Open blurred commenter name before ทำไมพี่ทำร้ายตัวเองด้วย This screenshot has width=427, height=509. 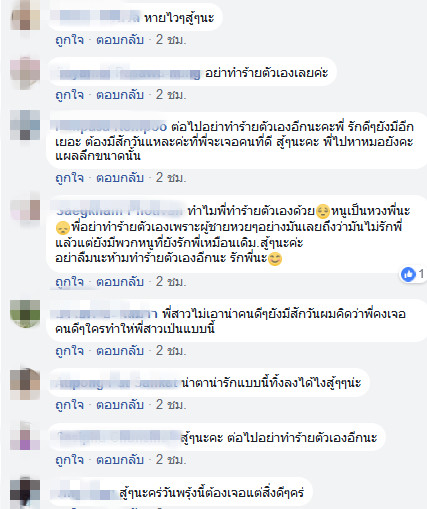coord(119,210)
